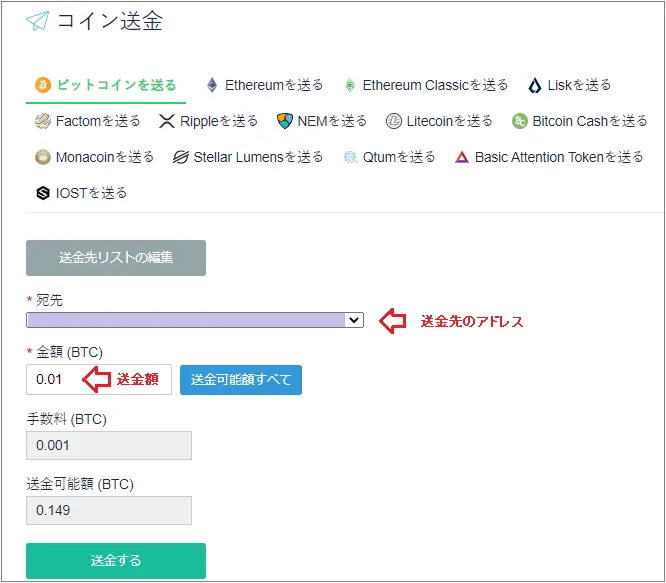Open the 宛先 address dropdown arrow

tap(354, 320)
